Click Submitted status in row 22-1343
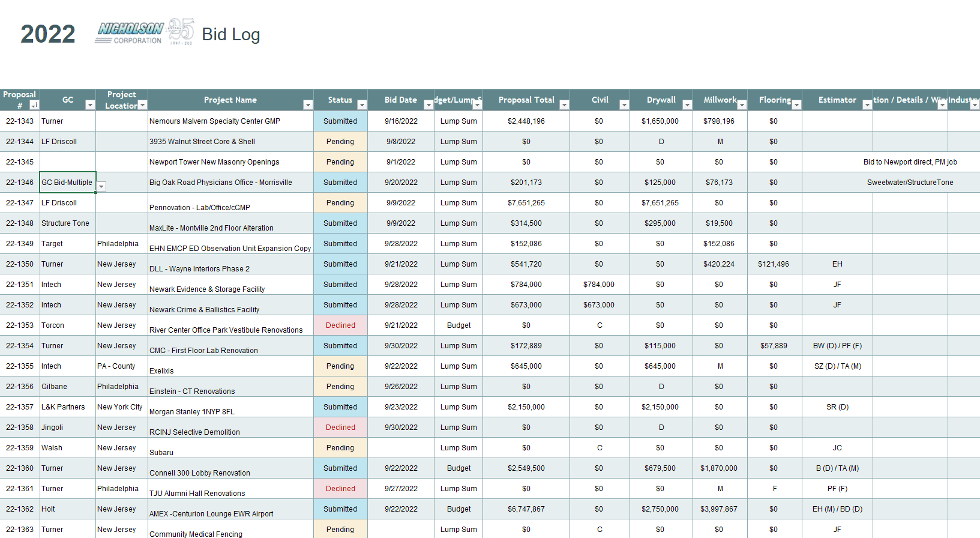Viewport: 980px width, 538px height. (x=340, y=121)
